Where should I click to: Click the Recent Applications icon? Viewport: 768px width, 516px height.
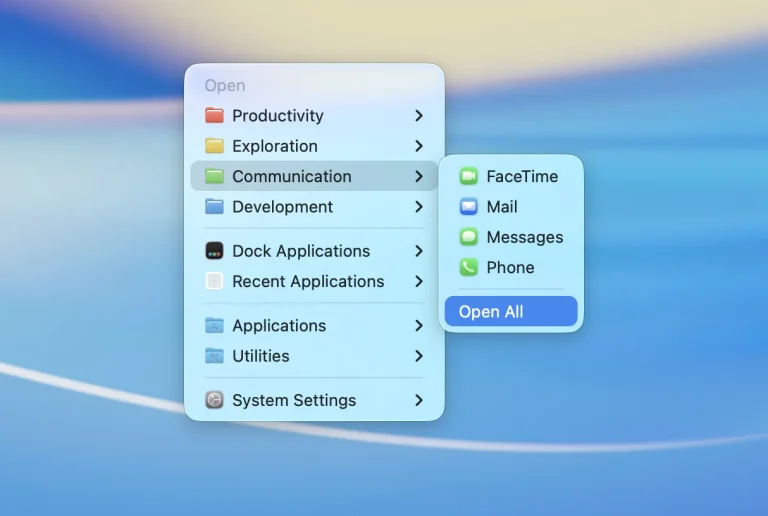[x=214, y=281]
